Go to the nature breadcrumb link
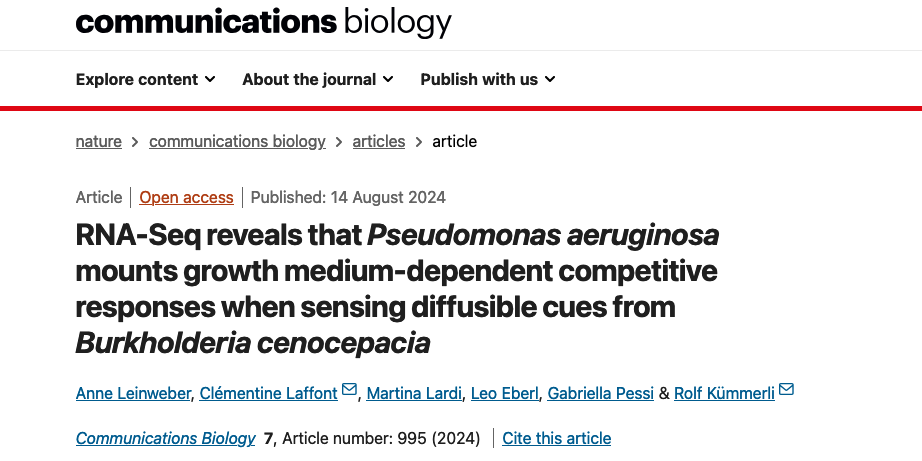The height and width of the screenshot is (461, 922). 98,141
